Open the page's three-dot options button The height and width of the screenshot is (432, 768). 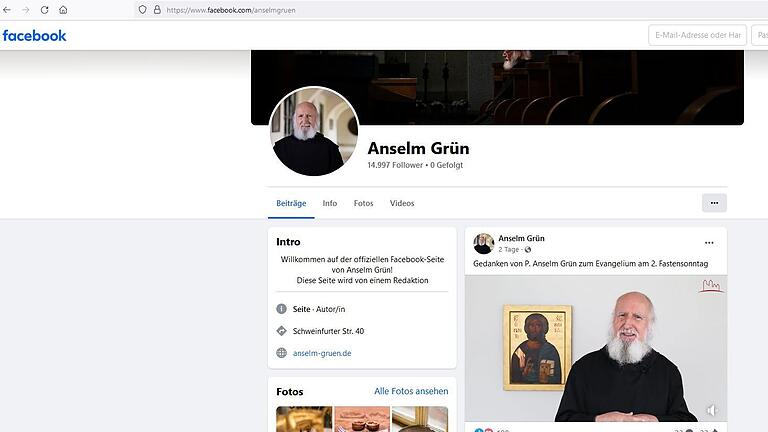click(x=714, y=203)
